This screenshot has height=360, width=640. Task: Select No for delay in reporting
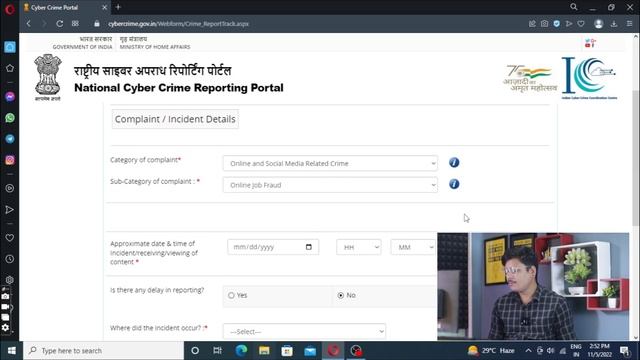pos(341,295)
